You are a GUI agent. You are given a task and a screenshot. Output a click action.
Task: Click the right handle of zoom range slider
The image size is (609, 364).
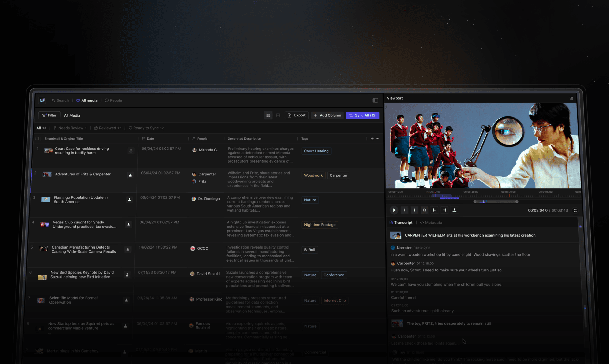click(x=517, y=202)
